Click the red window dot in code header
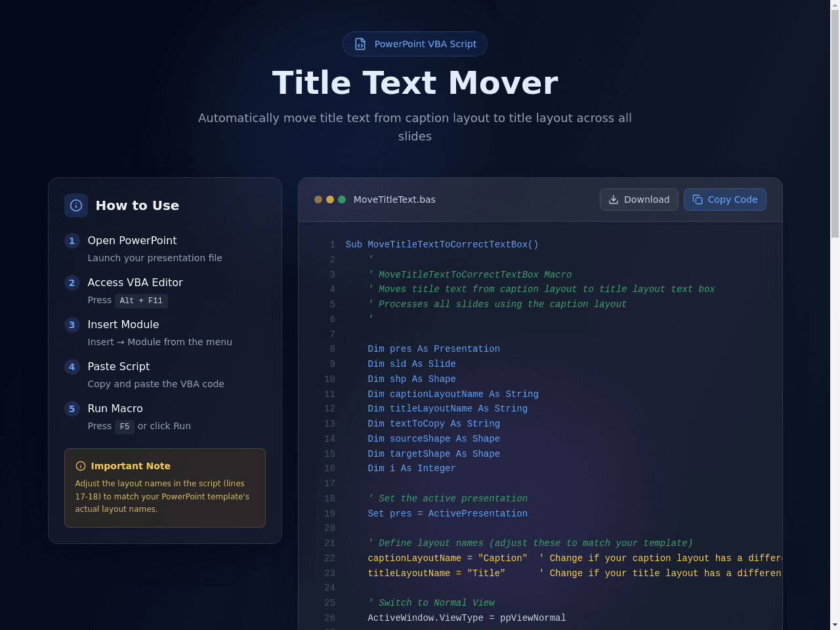The width and height of the screenshot is (840, 630). tap(318, 199)
